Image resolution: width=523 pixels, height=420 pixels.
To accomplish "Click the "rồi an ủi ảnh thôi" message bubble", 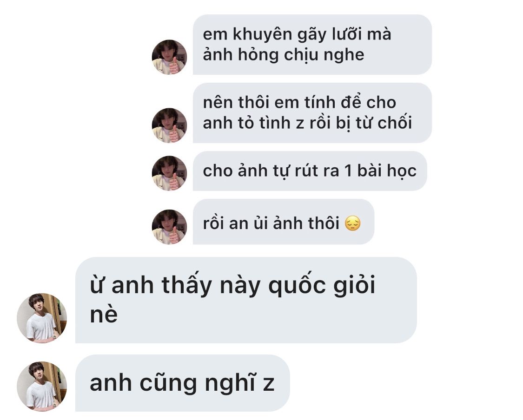I will pos(284,222).
